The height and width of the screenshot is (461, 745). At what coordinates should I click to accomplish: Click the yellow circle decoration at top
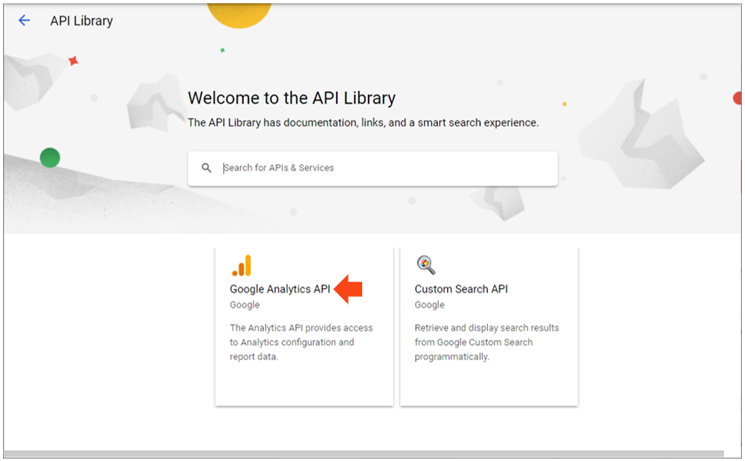click(x=239, y=12)
